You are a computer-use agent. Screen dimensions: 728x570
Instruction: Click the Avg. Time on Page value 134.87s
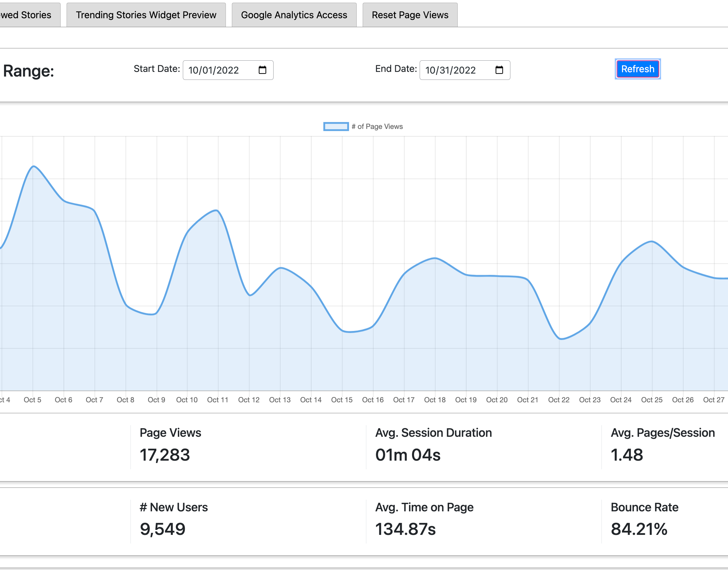coord(405,529)
